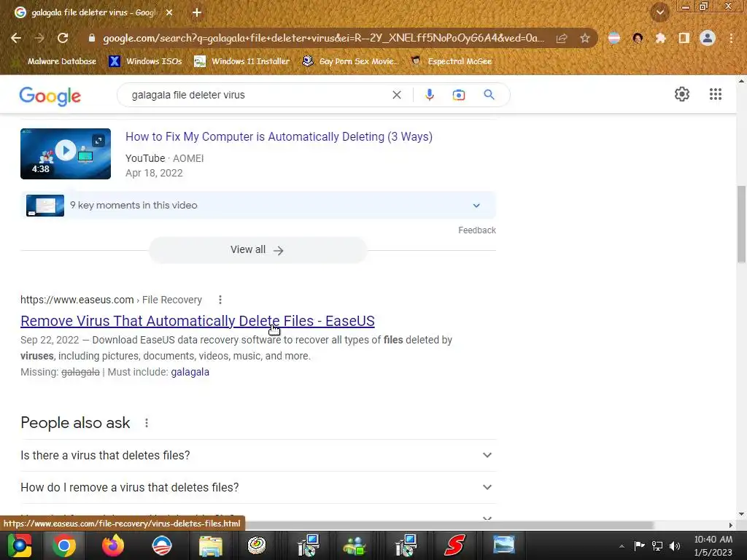747x560 pixels.
Task: Open Windows 11 Installer bookmark
Action: tap(242, 61)
